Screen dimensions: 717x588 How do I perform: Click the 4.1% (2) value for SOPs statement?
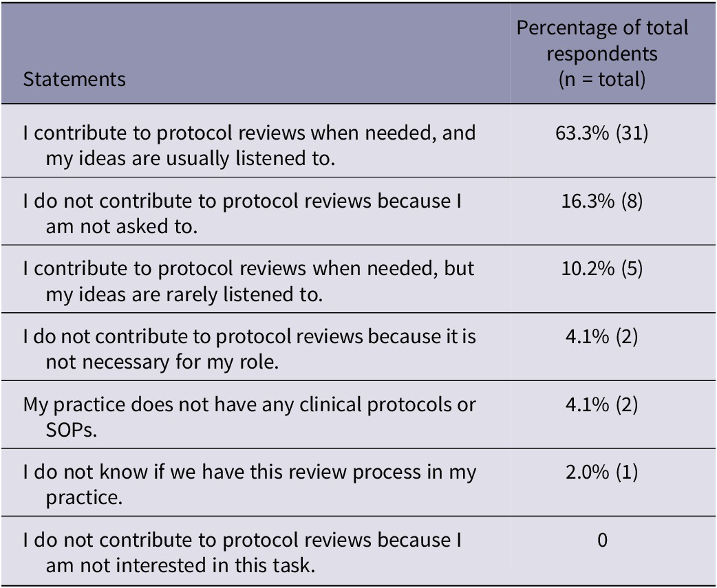pyautogui.click(x=602, y=404)
